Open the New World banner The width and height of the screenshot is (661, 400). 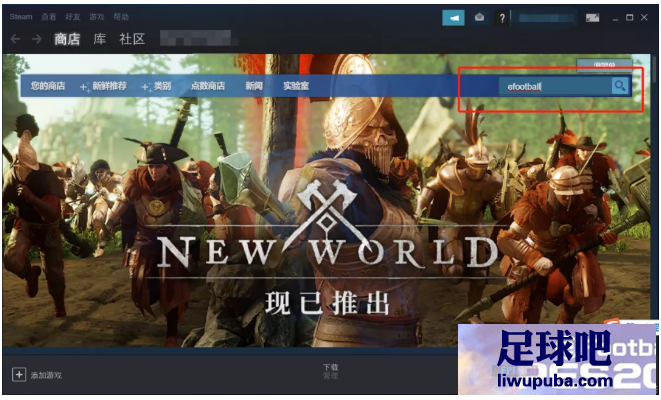click(327, 200)
